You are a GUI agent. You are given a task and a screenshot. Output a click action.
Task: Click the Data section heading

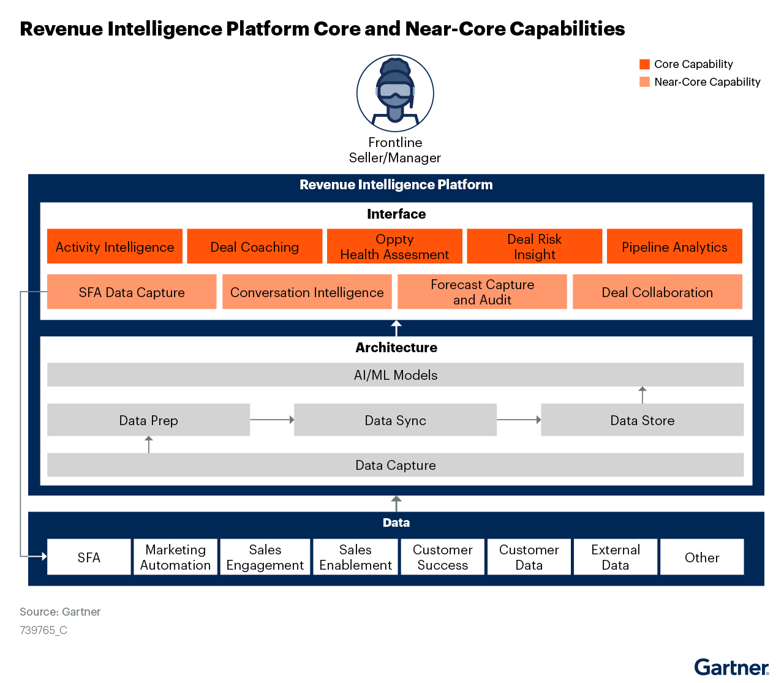pos(396,523)
